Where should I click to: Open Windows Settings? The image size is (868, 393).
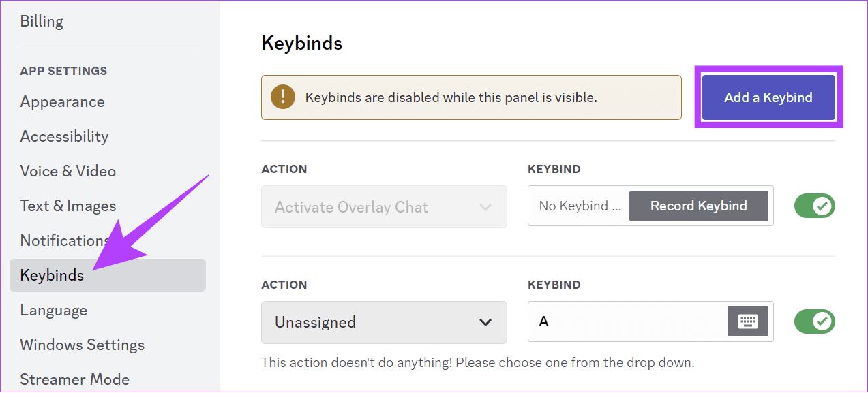[x=82, y=345]
